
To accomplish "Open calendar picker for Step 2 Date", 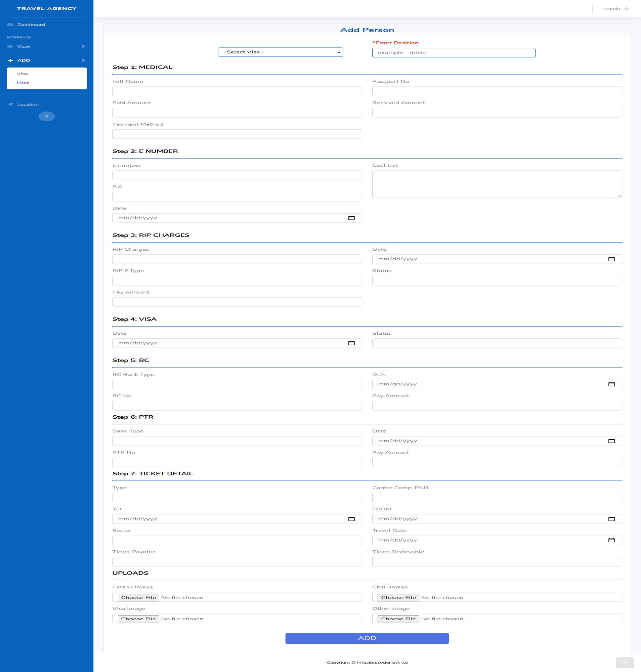I will coord(351,218).
